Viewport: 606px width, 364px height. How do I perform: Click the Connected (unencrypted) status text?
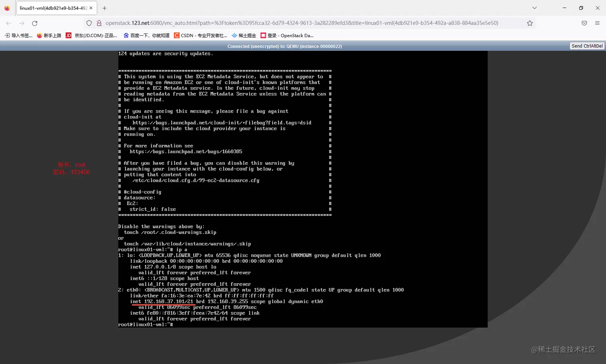[x=285, y=46]
